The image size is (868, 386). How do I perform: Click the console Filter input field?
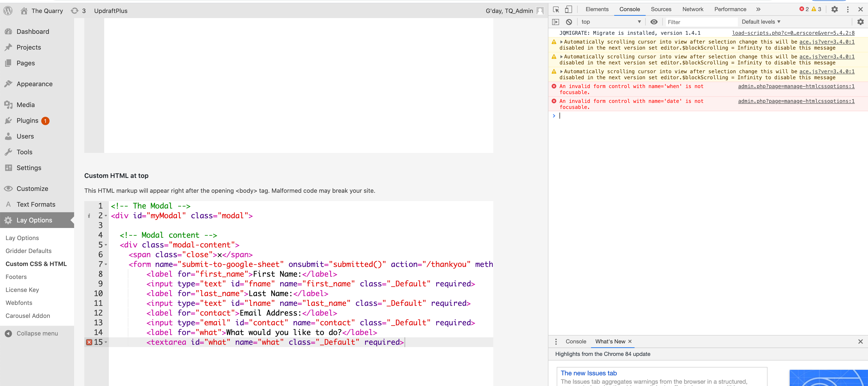(701, 22)
